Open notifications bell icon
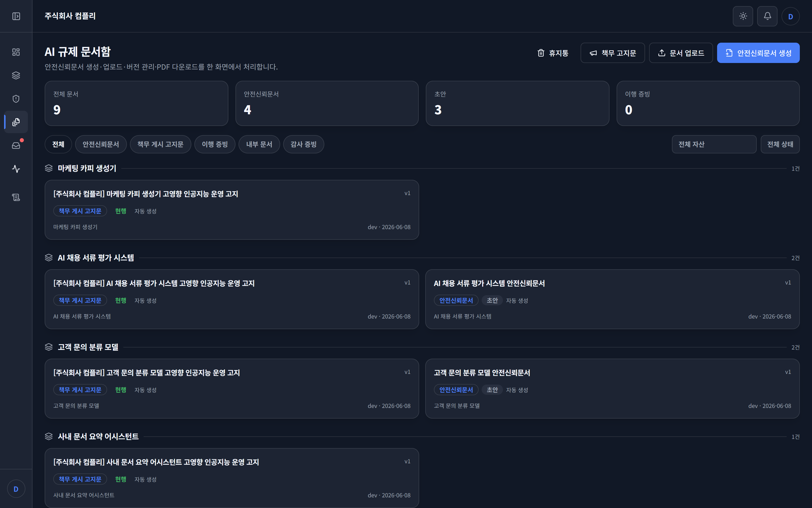Image resolution: width=812 pixels, height=508 pixels. point(767,16)
